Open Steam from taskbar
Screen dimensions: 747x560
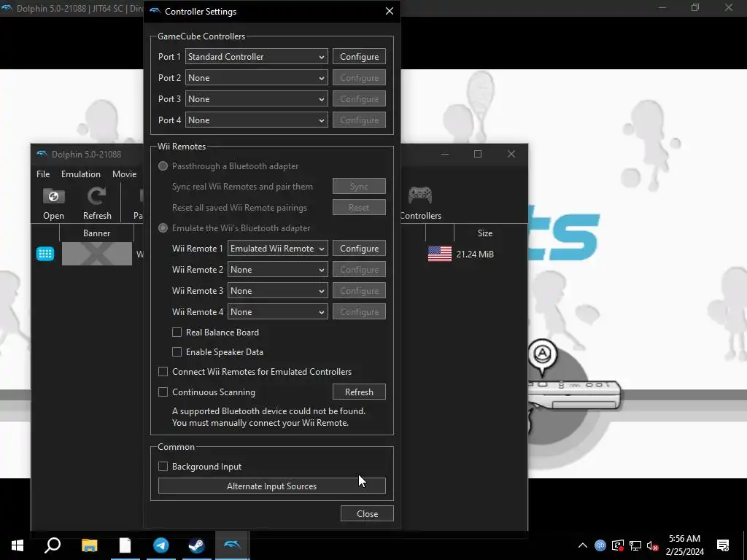coord(196,545)
